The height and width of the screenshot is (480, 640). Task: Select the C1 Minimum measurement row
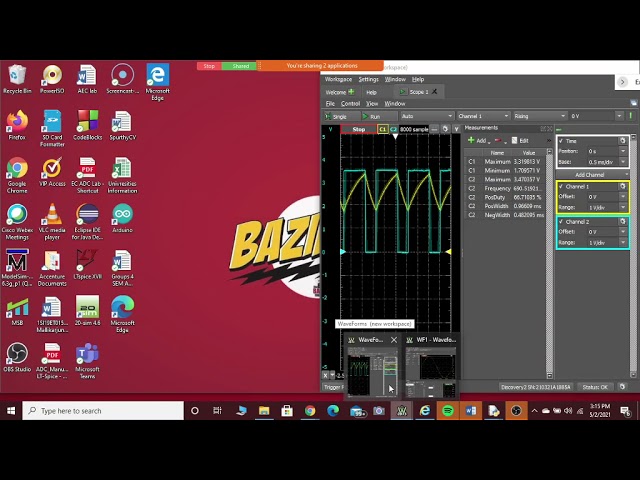(x=505, y=170)
